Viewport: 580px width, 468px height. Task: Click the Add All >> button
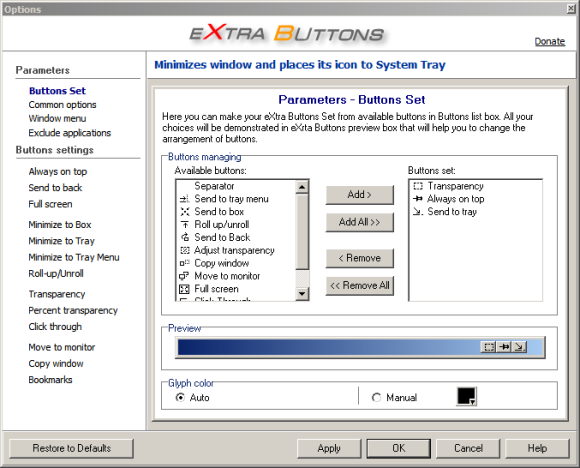pyautogui.click(x=360, y=222)
